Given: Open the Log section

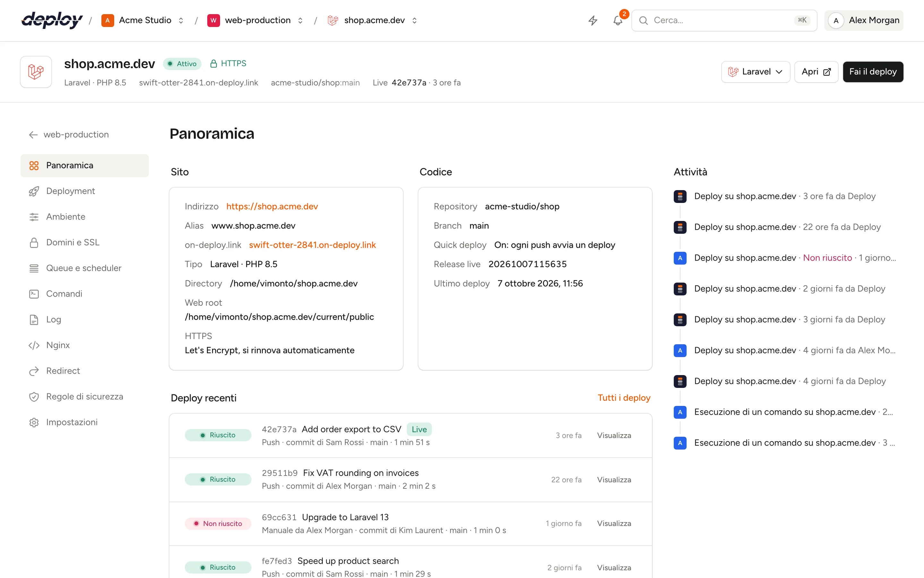Looking at the screenshot, I should point(84,320).
